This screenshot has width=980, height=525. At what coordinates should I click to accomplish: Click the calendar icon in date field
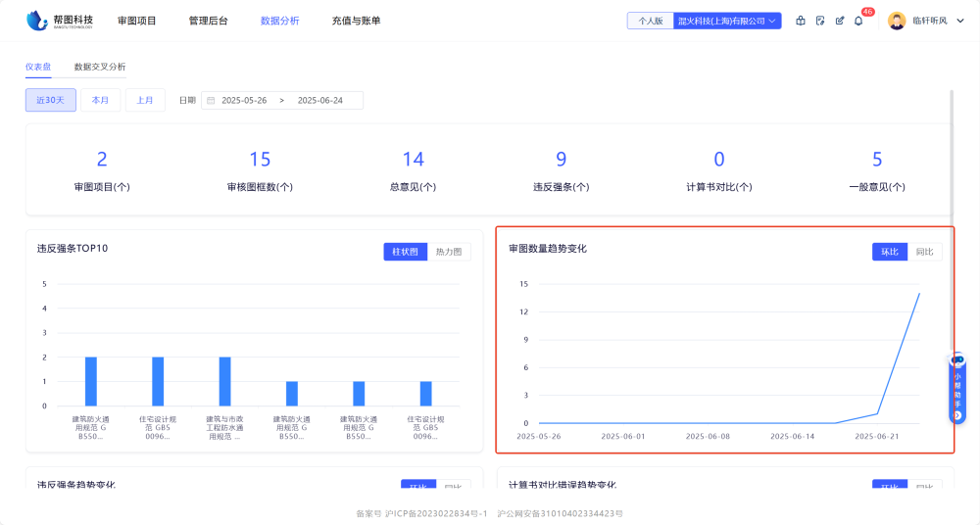pyautogui.click(x=211, y=100)
